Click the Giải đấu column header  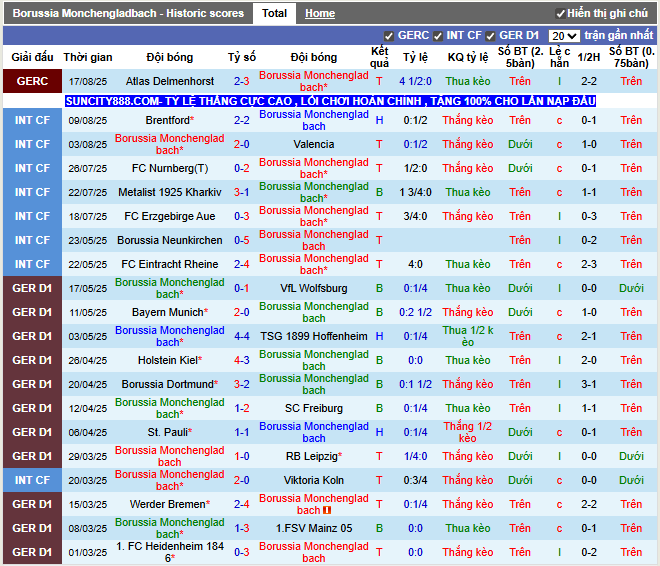(x=32, y=57)
